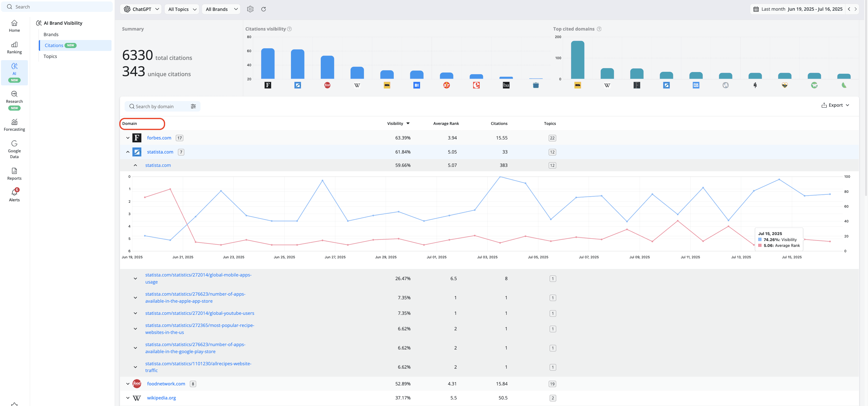Open the Topics menu item
Image resolution: width=868 pixels, height=406 pixels.
click(x=50, y=56)
